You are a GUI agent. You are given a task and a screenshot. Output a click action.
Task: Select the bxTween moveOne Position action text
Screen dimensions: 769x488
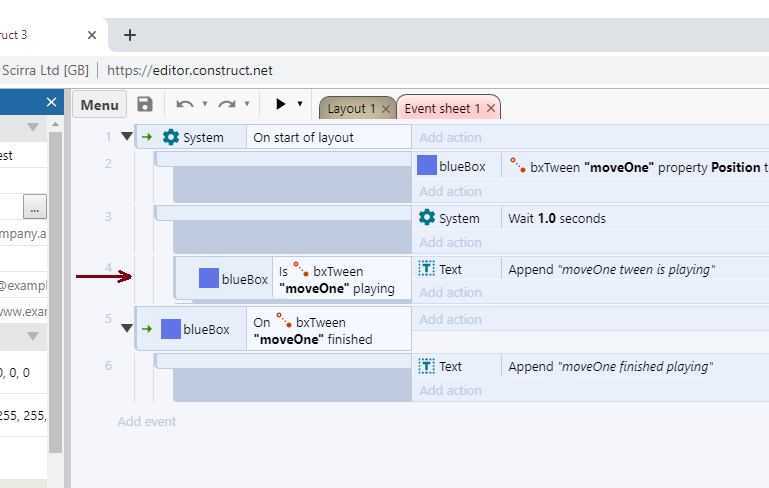[x=649, y=167]
